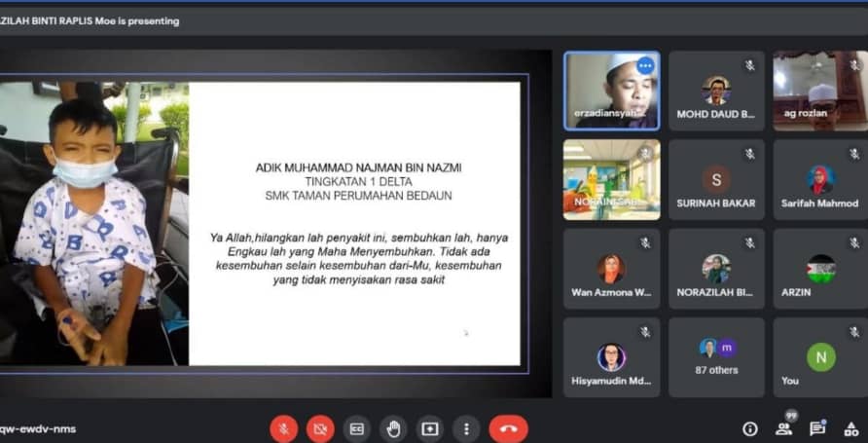This screenshot has width=868, height=443.
Task: Unmute the microphone
Action: pyautogui.click(x=283, y=428)
